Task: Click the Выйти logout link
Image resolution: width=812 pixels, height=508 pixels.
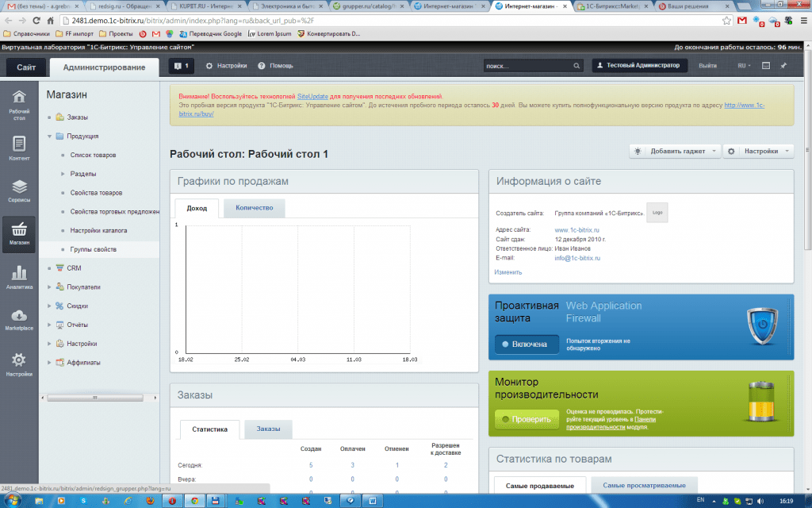Action: 707,66
